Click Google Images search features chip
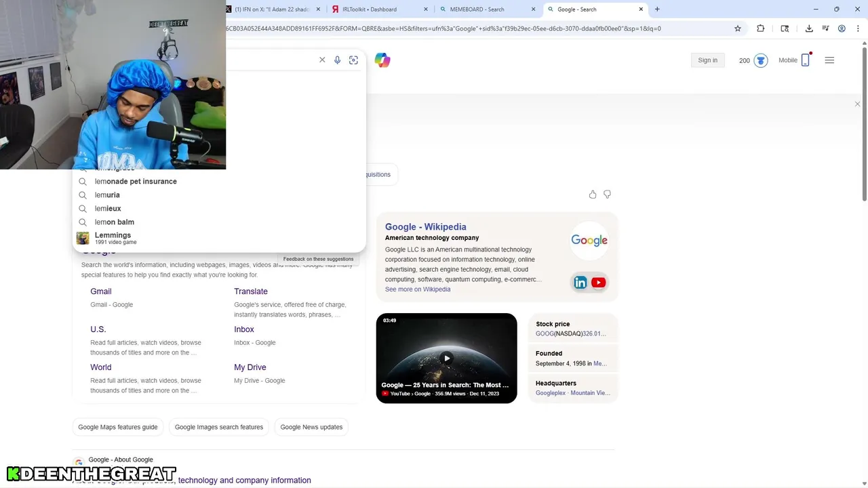868x488 pixels. [x=219, y=427]
